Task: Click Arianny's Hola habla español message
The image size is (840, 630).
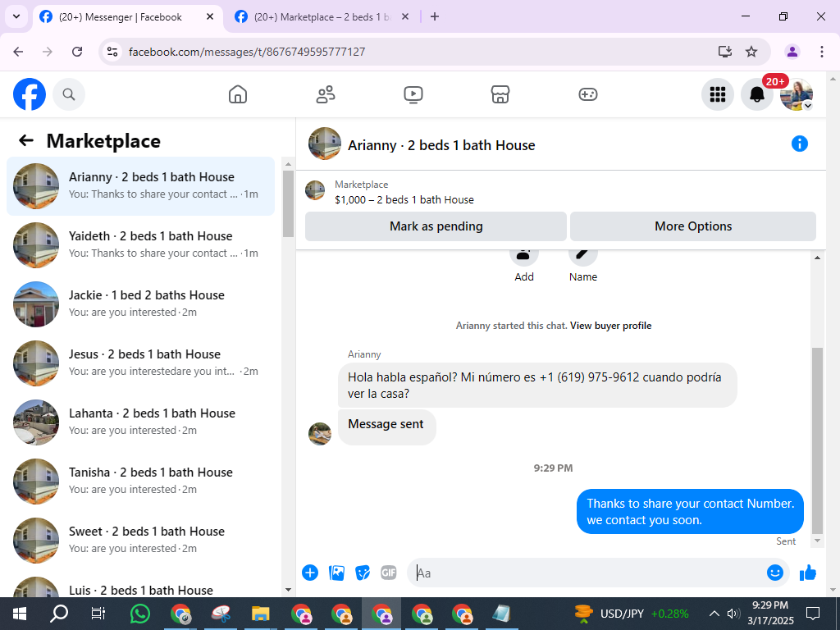Action: (x=537, y=386)
